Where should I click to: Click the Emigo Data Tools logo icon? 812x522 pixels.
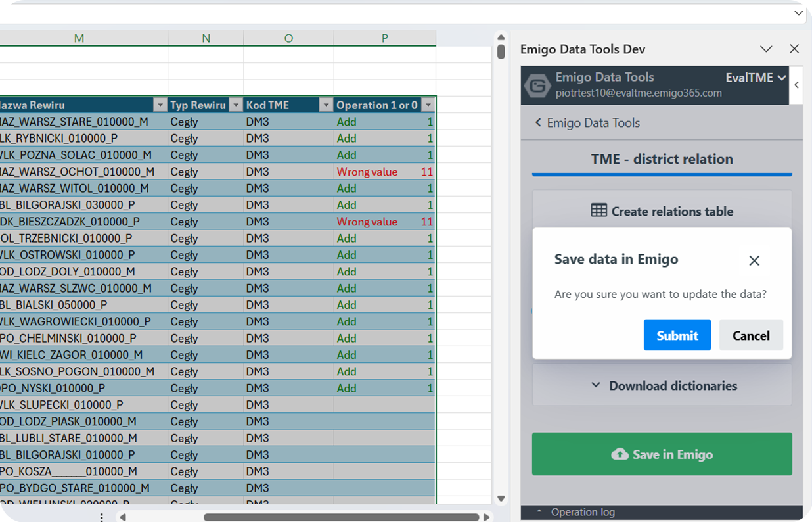(538, 85)
